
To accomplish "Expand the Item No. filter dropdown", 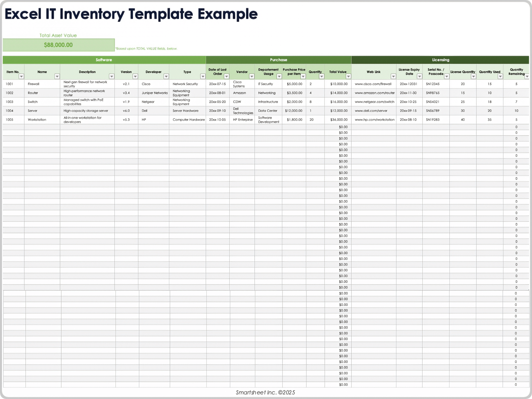I will coord(22,76).
